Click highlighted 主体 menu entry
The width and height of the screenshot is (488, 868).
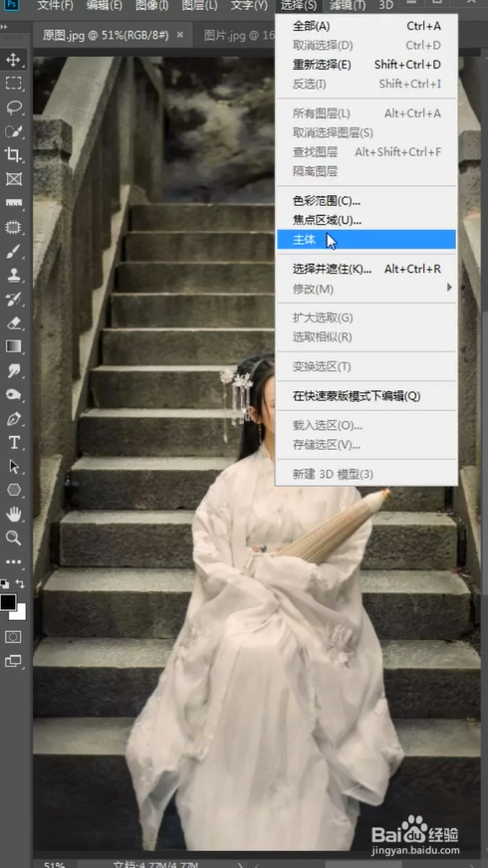click(x=366, y=239)
